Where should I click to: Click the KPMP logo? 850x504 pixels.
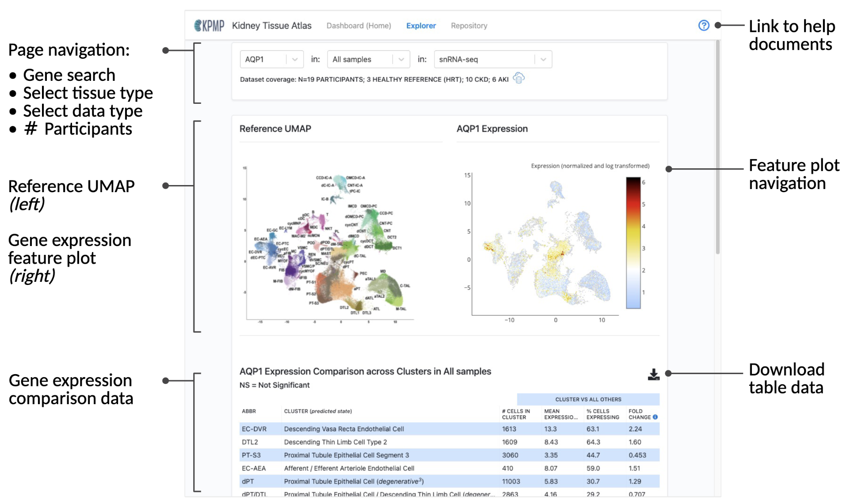click(x=209, y=26)
